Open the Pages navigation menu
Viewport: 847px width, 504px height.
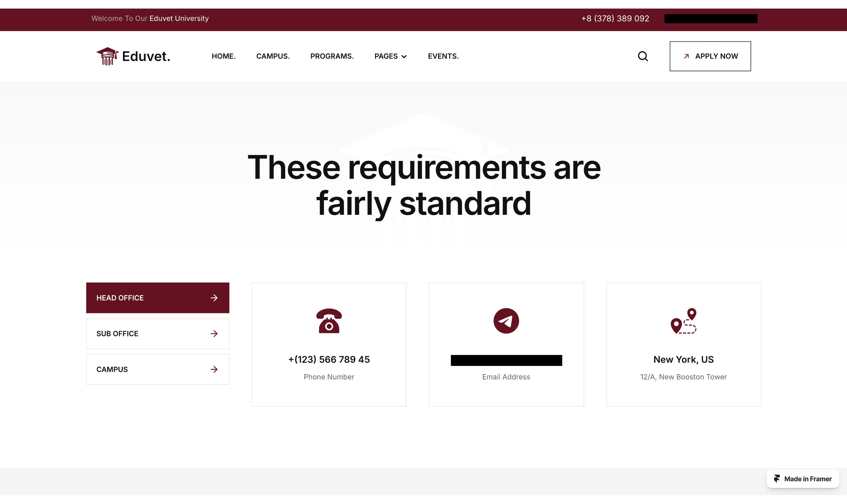(x=386, y=56)
